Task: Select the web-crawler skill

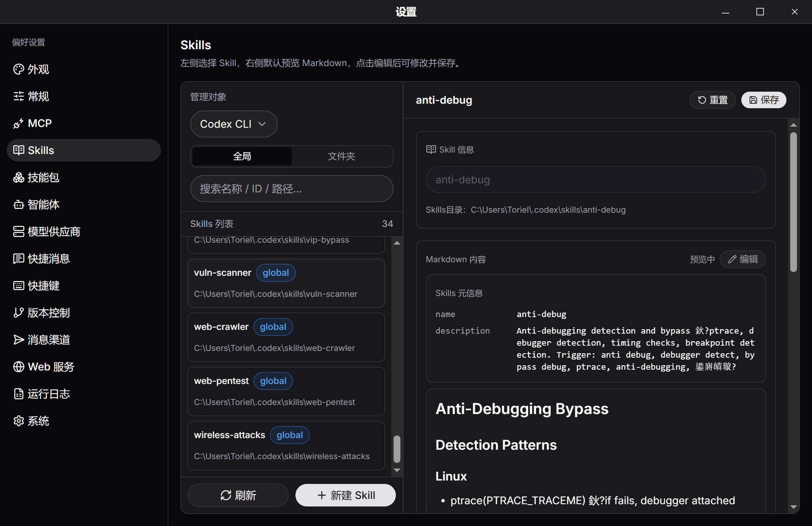Action: pyautogui.click(x=286, y=337)
